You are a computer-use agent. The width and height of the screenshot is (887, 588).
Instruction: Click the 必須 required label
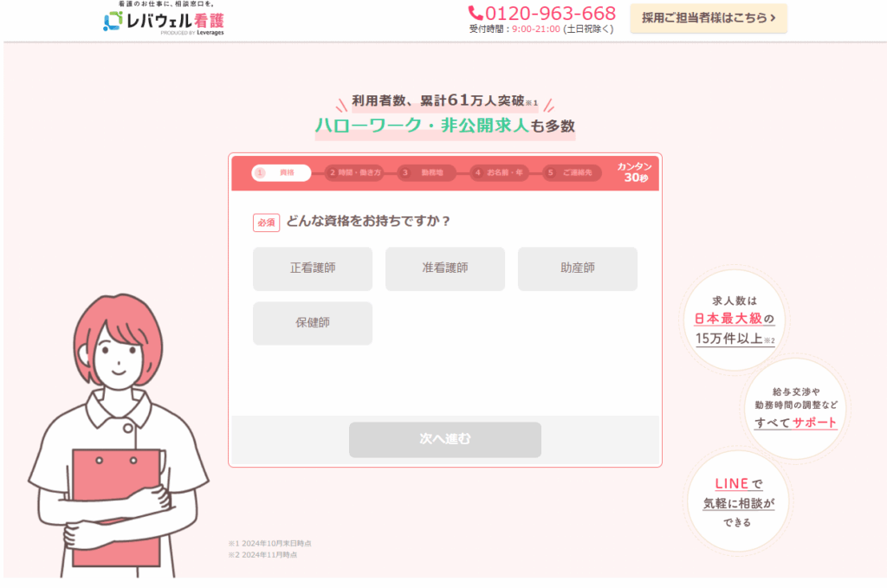click(266, 223)
